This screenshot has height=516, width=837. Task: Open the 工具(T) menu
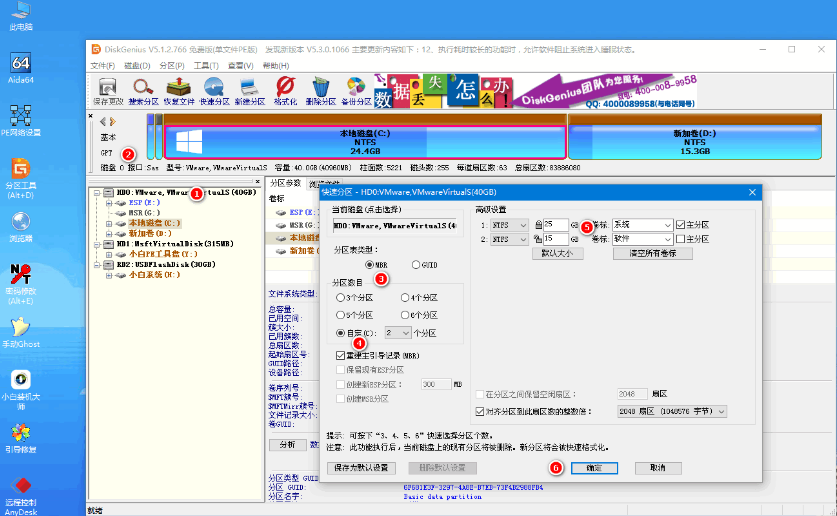(x=205, y=65)
